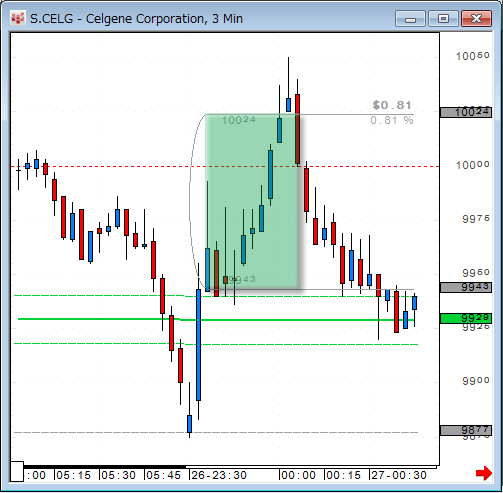Screen dimensions: 503x493
Task: Click the 27-00:30 time axis label
Action: pyautogui.click(x=399, y=475)
